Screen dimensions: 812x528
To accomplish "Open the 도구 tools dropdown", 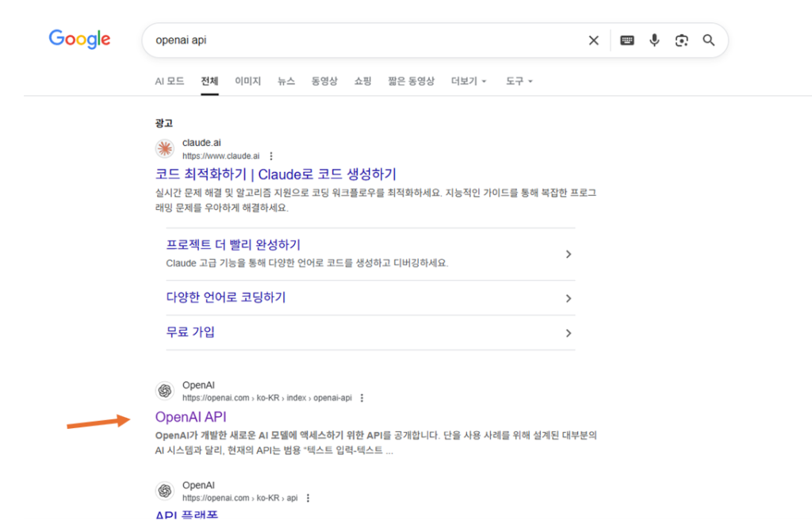I will [519, 82].
